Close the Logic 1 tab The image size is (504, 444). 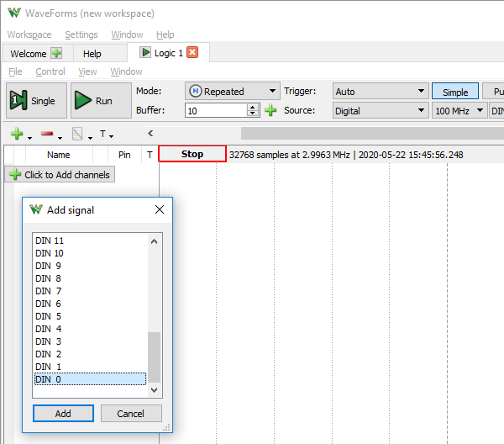(192, 52)
